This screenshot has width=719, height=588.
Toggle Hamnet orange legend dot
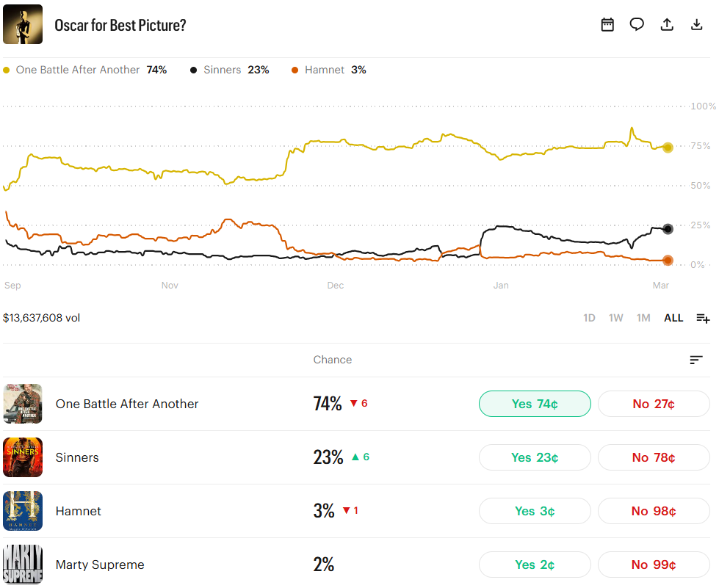[x=295, y=70]
